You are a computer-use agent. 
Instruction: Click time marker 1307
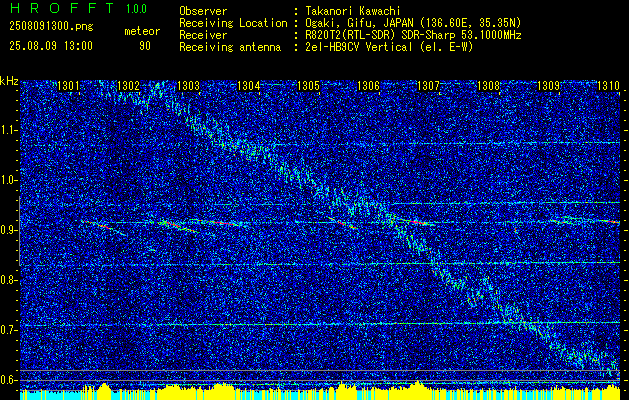pos(429,86)
